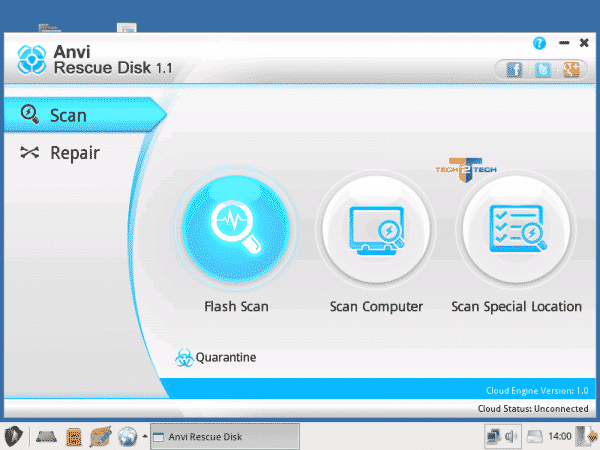Launch the globe web browser taskbar icon
600x450 pixels.
point(127,437)
